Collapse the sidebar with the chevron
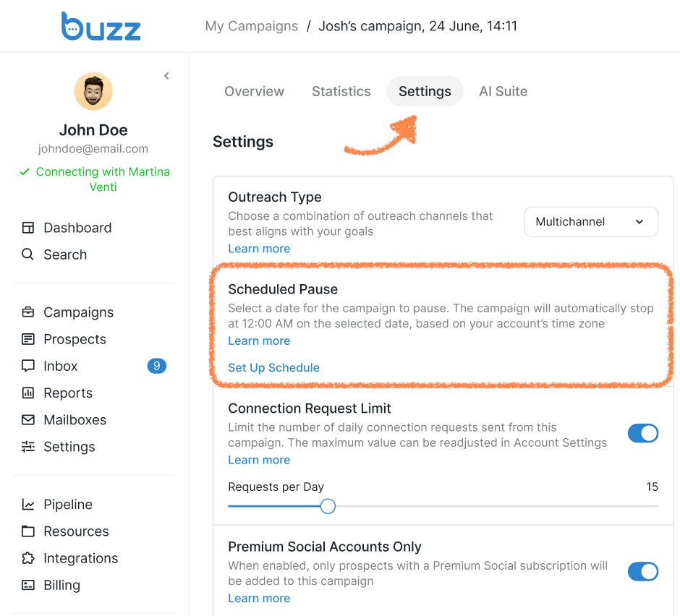The image size is (680, 616). tap(166, 76)
